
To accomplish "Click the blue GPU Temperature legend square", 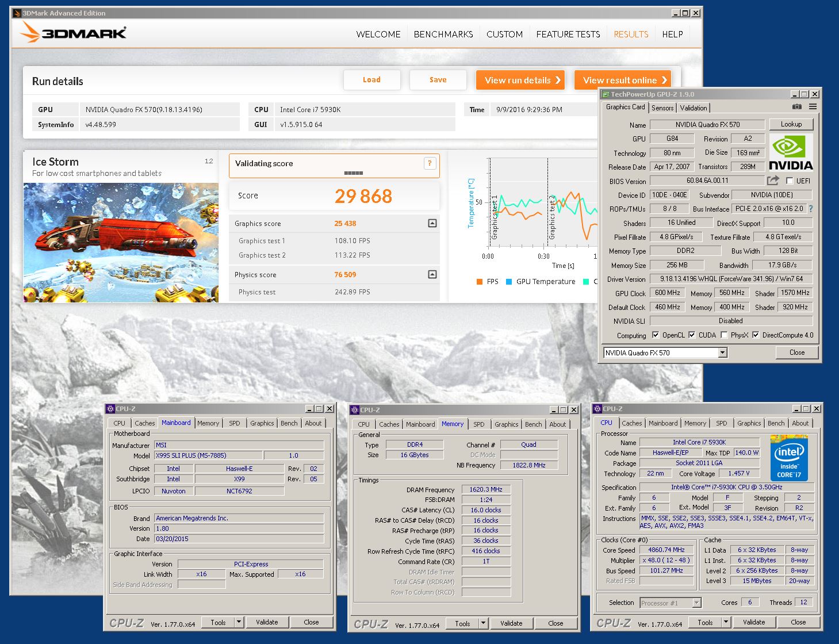I will 509,282.
